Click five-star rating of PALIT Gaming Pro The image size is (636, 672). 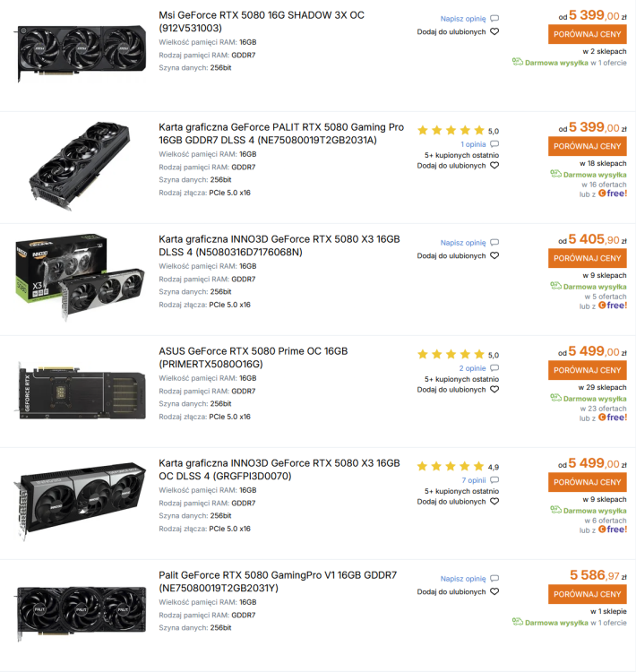[x=451, y=130]
